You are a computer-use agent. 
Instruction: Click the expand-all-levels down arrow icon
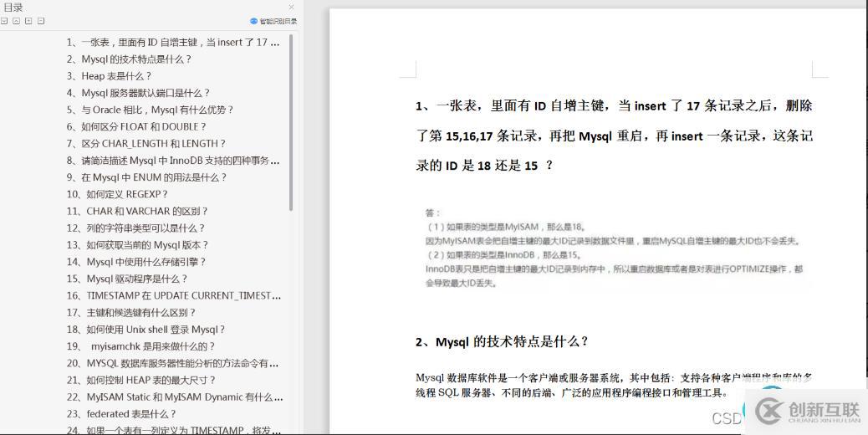(4, 21)
